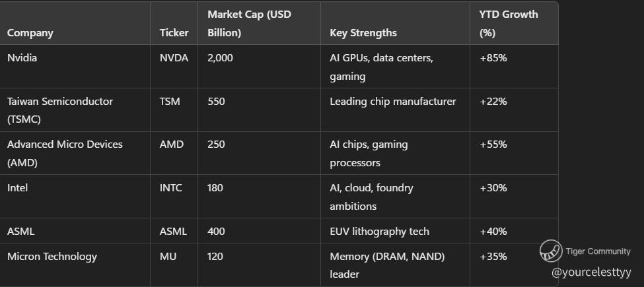This screenshot has width=644, height=287.
Task: Select Nvidia's +85% growth value
Action: [493, 58]
